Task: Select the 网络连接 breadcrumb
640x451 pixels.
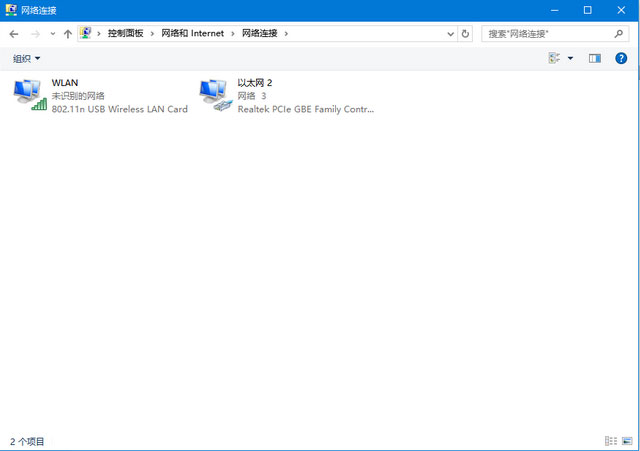Action: click(x=260, y=33)
